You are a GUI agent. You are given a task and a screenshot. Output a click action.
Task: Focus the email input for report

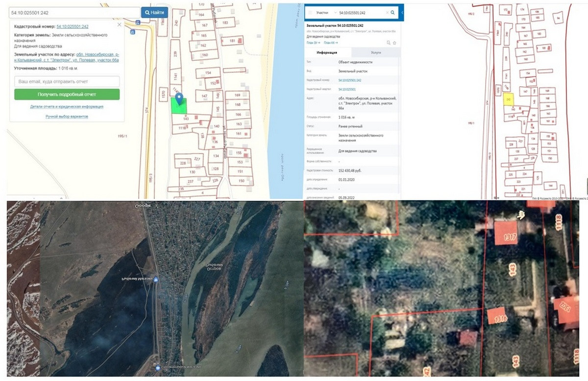(67, 81)
